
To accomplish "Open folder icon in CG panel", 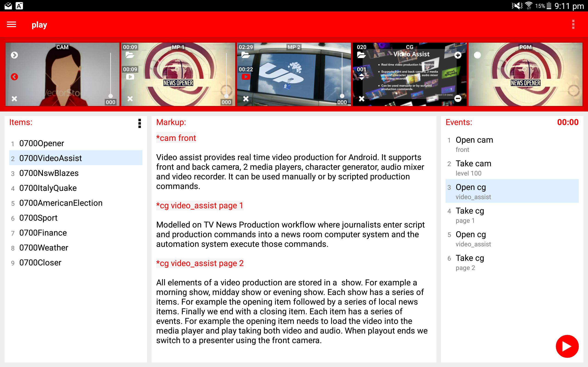I will click(x=361, y=55).
